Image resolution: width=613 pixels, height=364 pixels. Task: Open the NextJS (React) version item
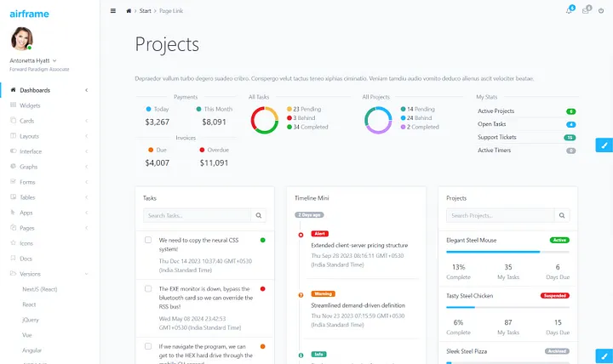40,289
